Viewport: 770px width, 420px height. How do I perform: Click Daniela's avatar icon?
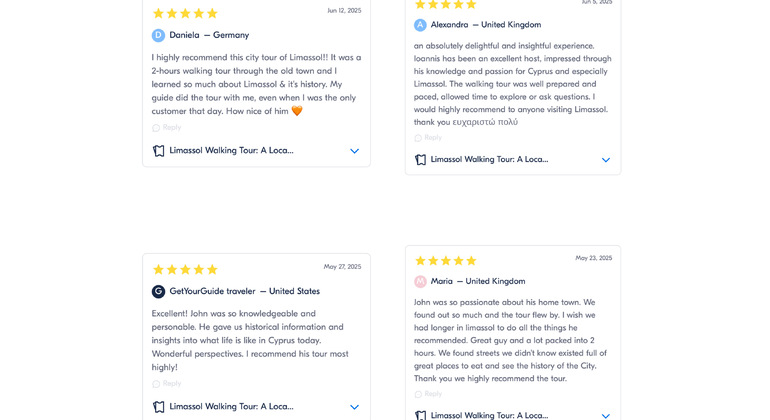158,35
